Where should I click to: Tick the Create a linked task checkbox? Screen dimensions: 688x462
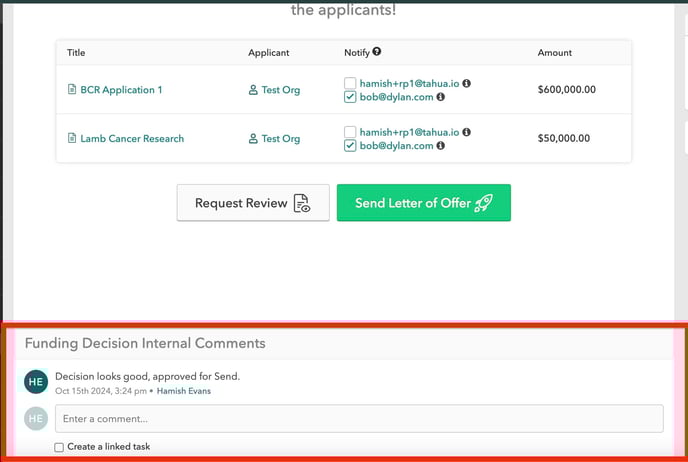pyautogui.click(x=60, y=447)
